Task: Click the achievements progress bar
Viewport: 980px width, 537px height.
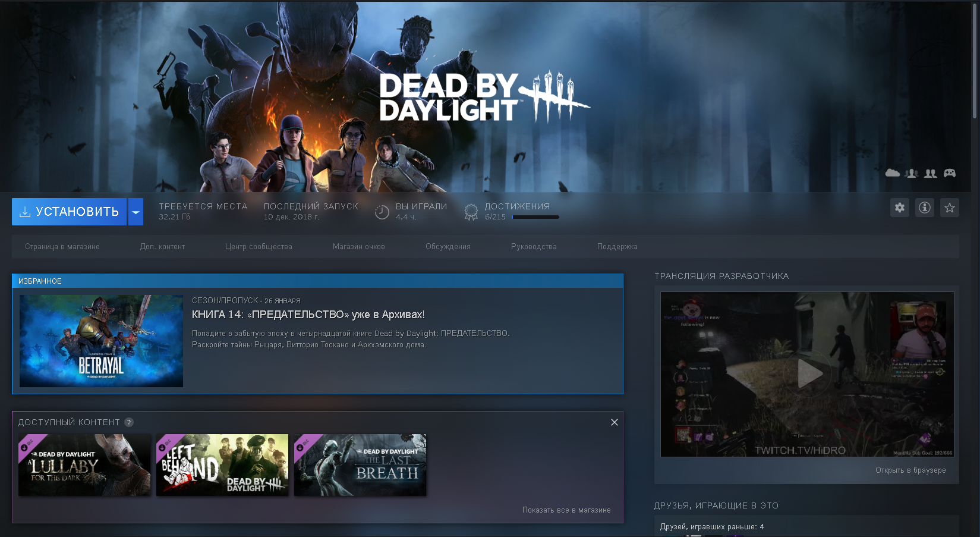Action: 535,217
